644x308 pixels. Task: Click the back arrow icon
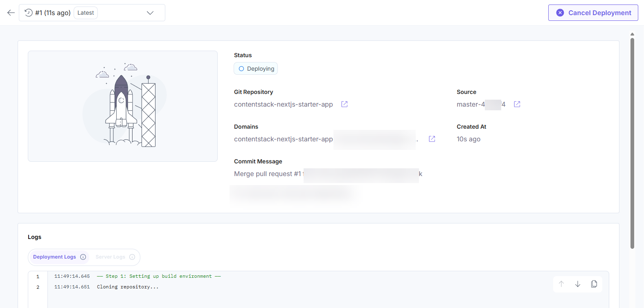click(11, 13)
